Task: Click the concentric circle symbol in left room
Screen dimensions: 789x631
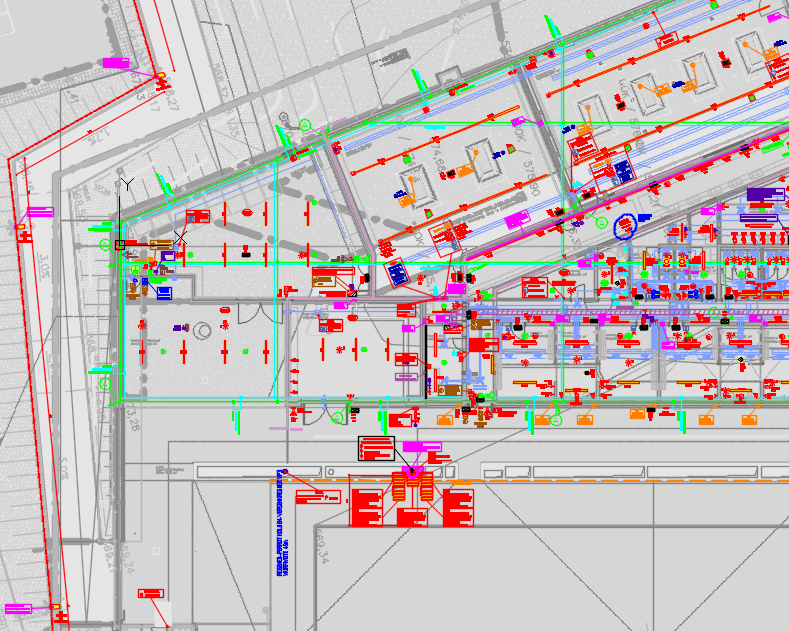Action: tap(202, 331)
